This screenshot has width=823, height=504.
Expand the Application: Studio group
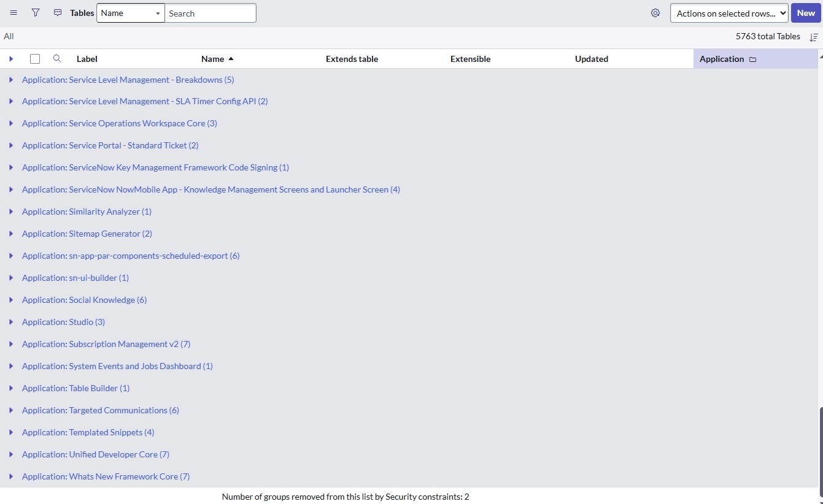[x=11, y=322]
